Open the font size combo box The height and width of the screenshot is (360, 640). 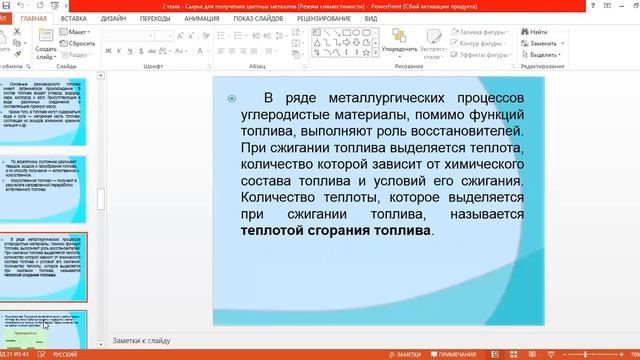pos(164,36)
